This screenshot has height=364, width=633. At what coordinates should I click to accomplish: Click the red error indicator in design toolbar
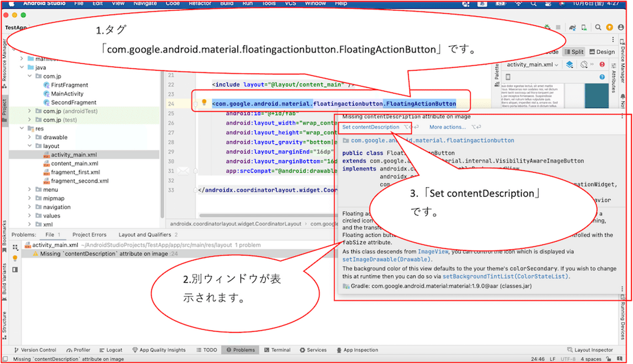[602, 65]
